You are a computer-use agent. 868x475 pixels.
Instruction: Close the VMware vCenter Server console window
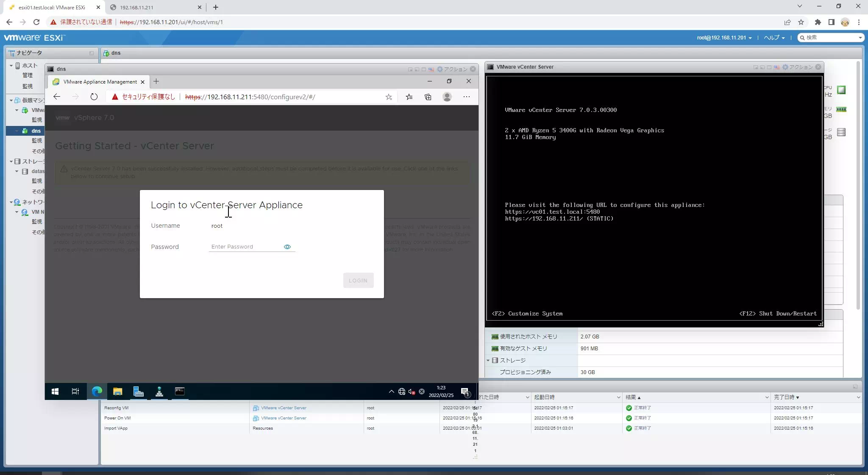click(x=818, y=67)
